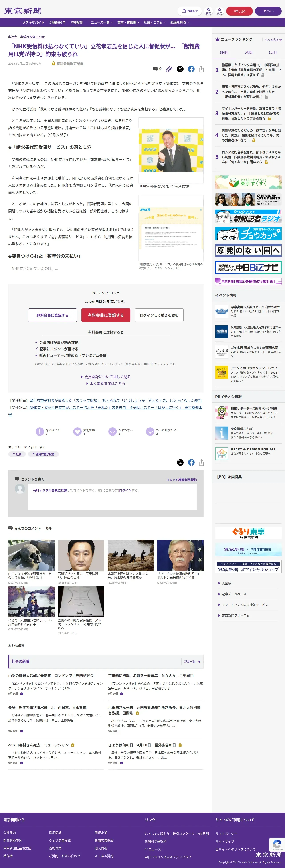Follow the 社会 category
Image resolution: width=285 pixels, height=868 pixels.
[x=17, y=454]
